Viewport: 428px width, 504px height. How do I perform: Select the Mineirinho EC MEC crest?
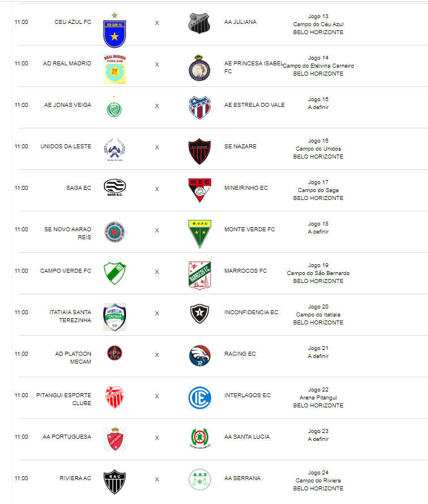[x=199, y=190]
